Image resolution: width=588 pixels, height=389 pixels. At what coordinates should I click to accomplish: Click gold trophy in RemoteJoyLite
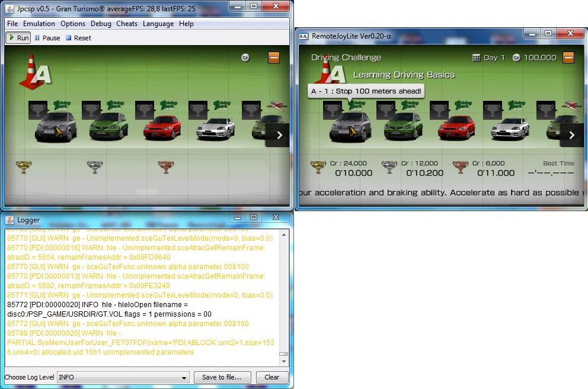click(318, 167)
